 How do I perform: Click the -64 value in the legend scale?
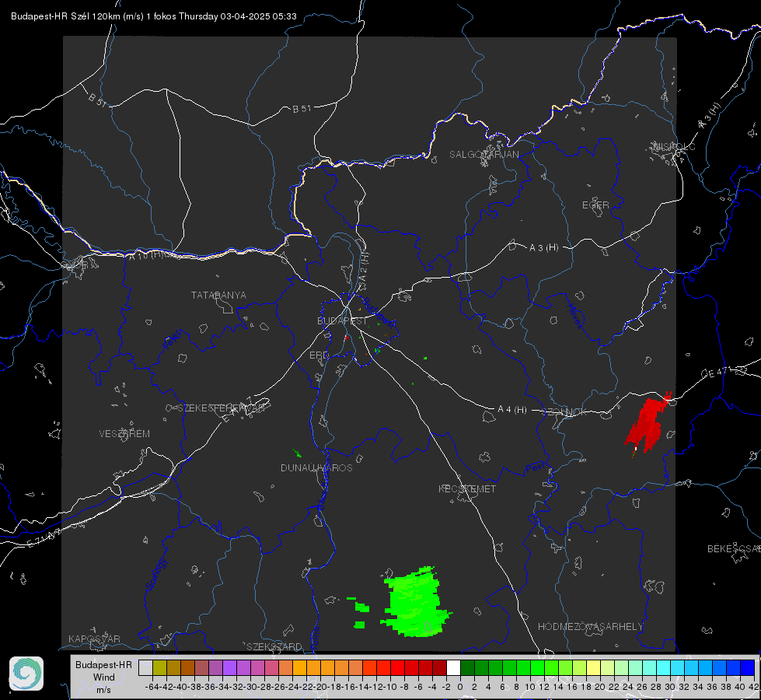tap(152, 687)
